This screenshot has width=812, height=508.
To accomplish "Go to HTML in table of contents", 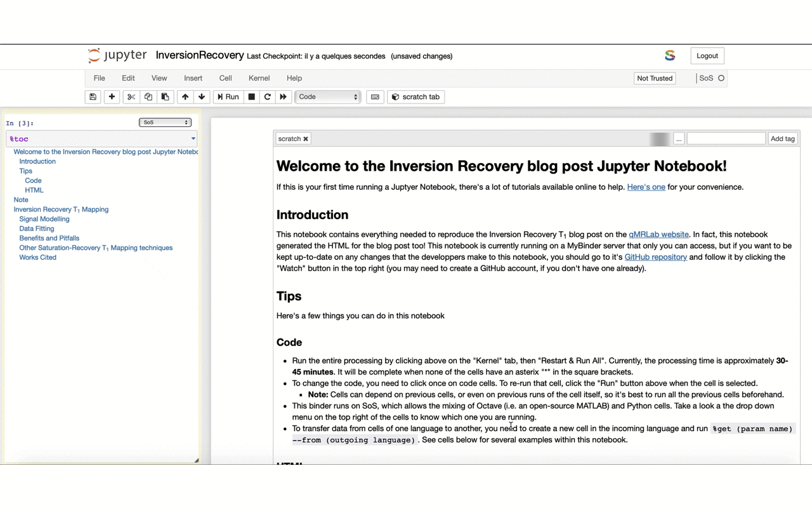I will point(34,190).
